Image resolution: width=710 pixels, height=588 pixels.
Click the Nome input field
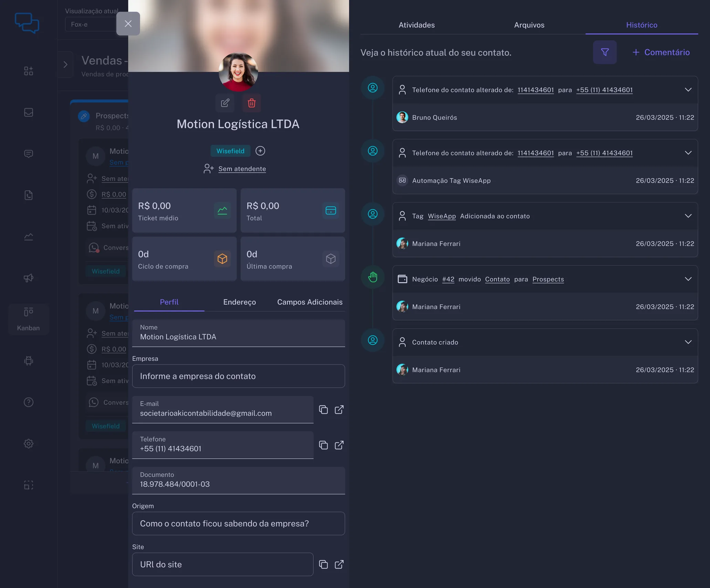pyautogui.click(x=239, y=333)
